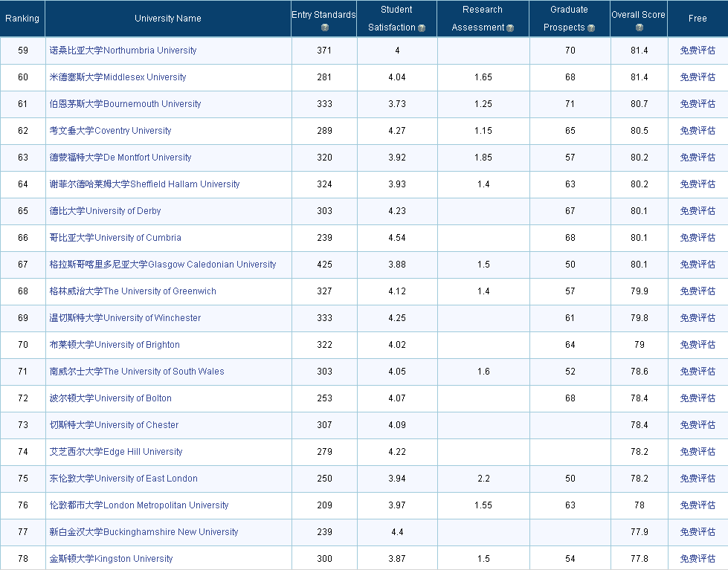This screenshot has height=570, width=728.
Task: Click 免费评估 in the East London row
Action: (698, 479)
